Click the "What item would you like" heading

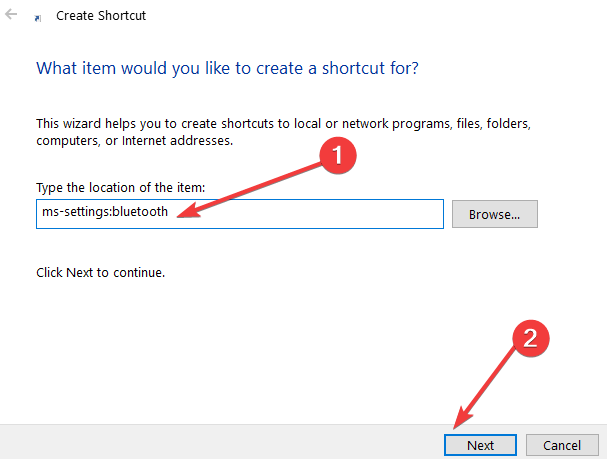pyautogui.click(x=227, y=69)
